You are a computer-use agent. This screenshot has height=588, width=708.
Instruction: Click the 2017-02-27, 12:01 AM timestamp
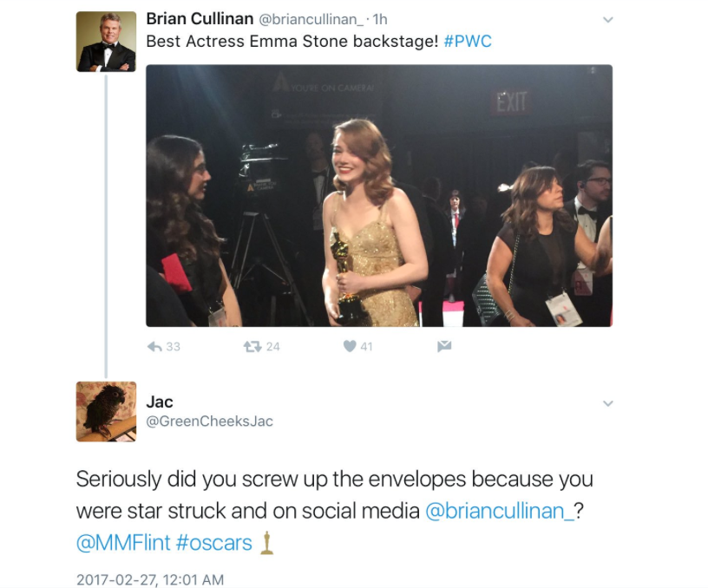tap(150, 579)
